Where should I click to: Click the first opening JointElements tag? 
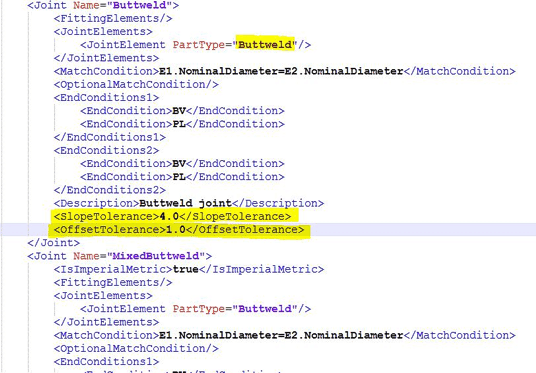click(x=103, y=31)
